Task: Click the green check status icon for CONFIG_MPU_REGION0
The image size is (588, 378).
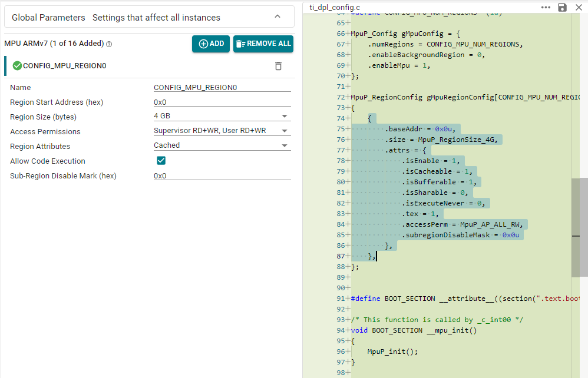Action: pyautogui.click(x=17, y=66)
